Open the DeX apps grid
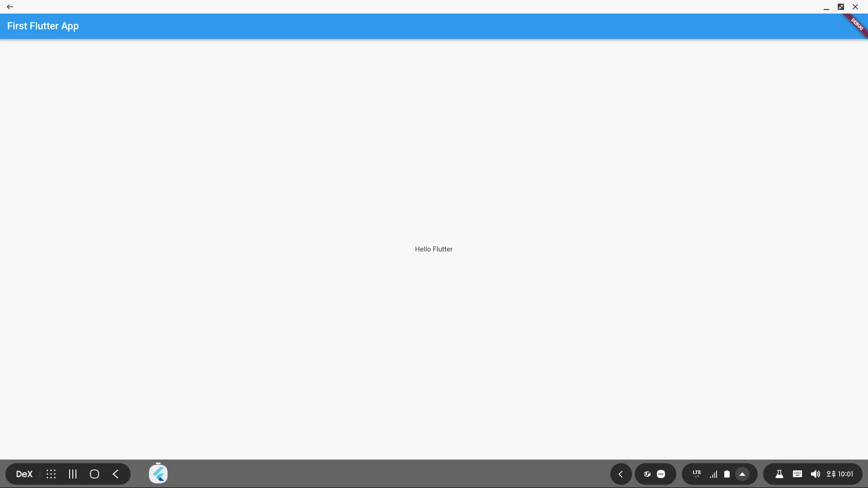 point(51,474)
